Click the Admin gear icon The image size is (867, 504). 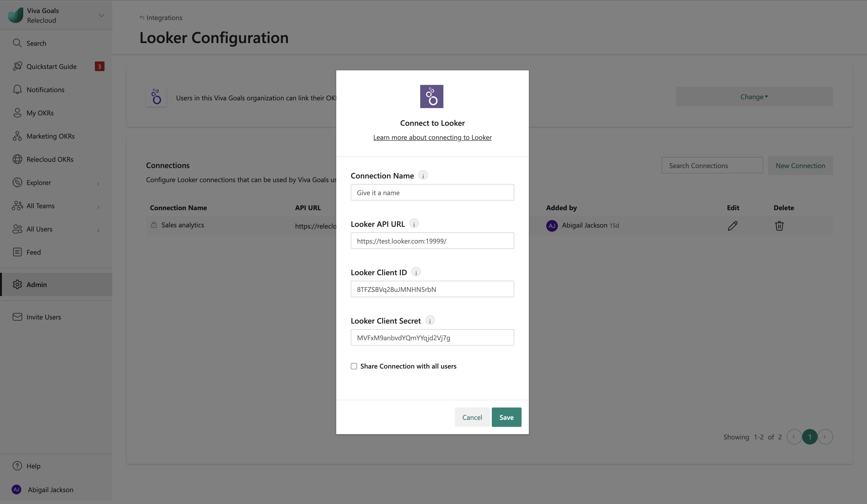point(17,284)
